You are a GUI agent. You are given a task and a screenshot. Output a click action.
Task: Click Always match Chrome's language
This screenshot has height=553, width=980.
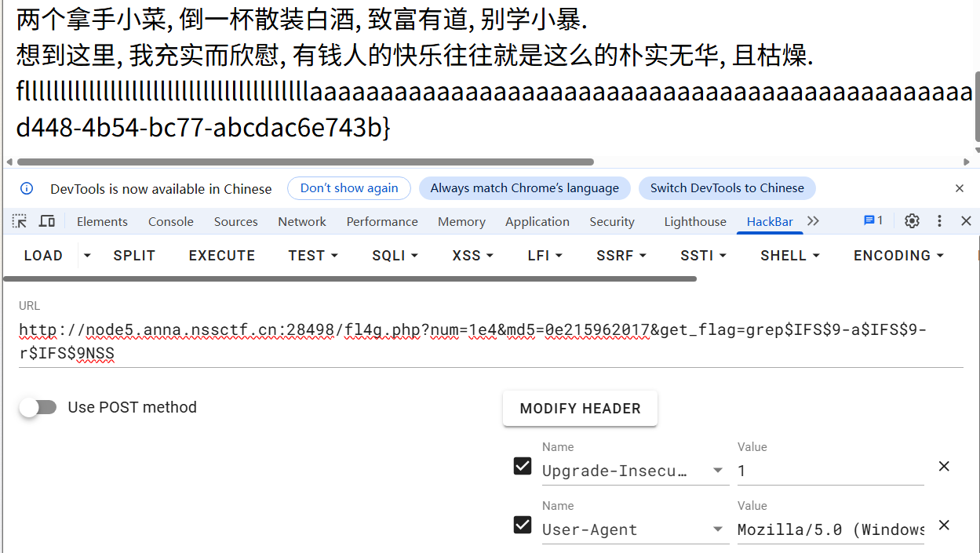coord(525,188)
